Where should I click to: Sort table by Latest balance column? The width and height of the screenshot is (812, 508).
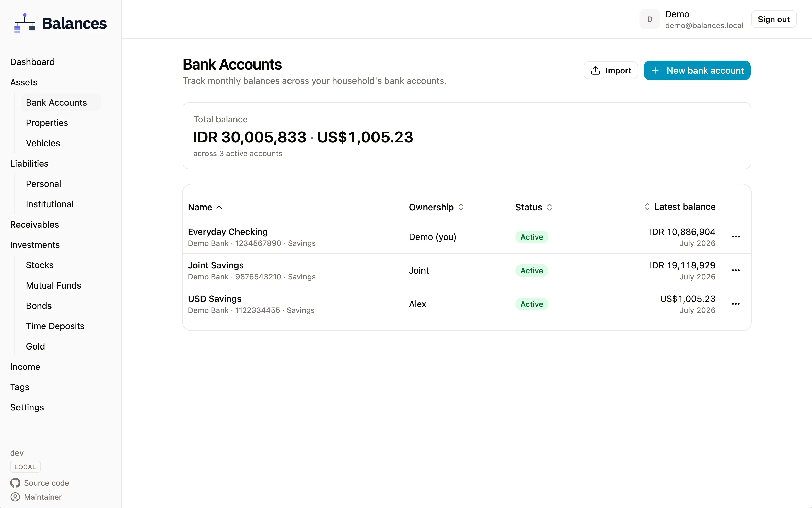680,207
